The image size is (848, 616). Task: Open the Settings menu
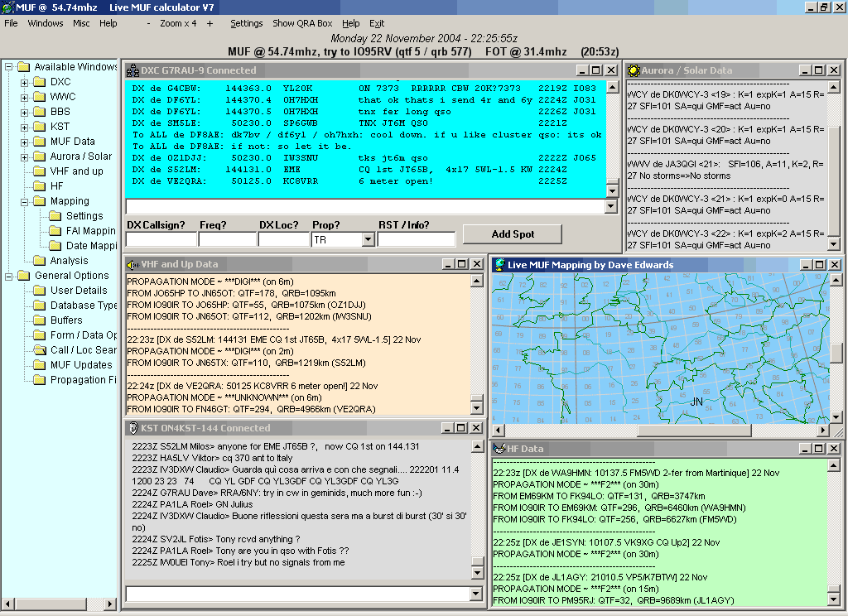(x=246, y=23)
